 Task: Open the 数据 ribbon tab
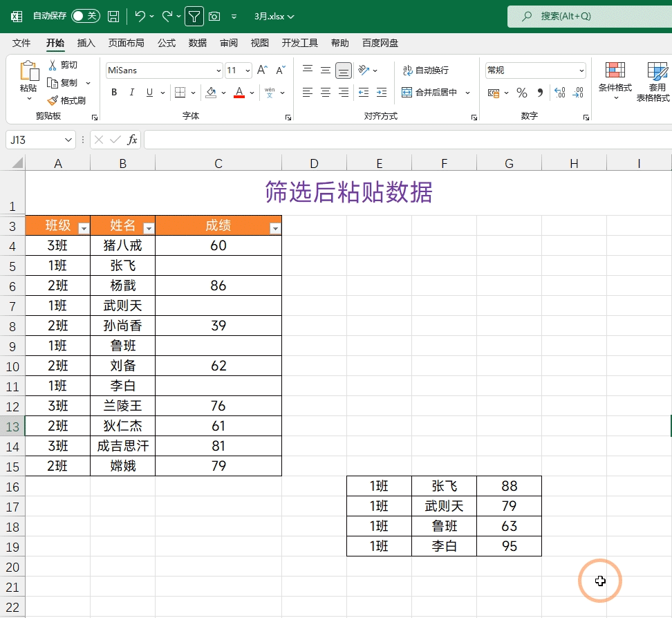point(197,42)
